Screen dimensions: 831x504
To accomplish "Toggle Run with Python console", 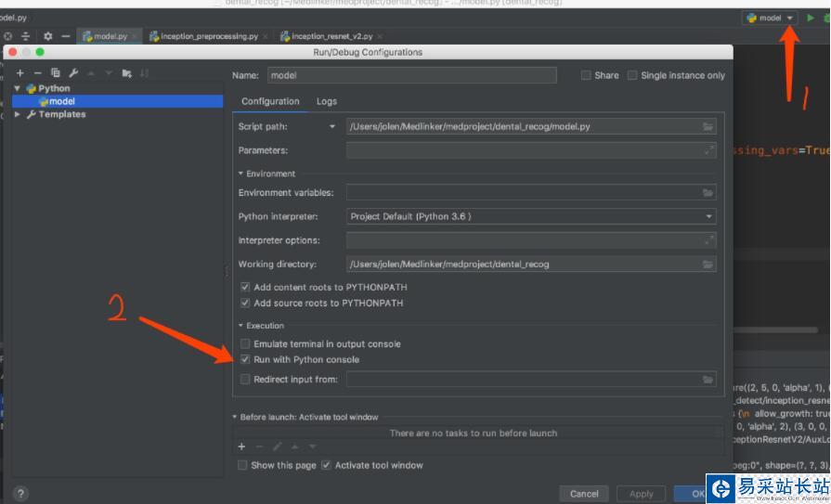I will point(245,360).
